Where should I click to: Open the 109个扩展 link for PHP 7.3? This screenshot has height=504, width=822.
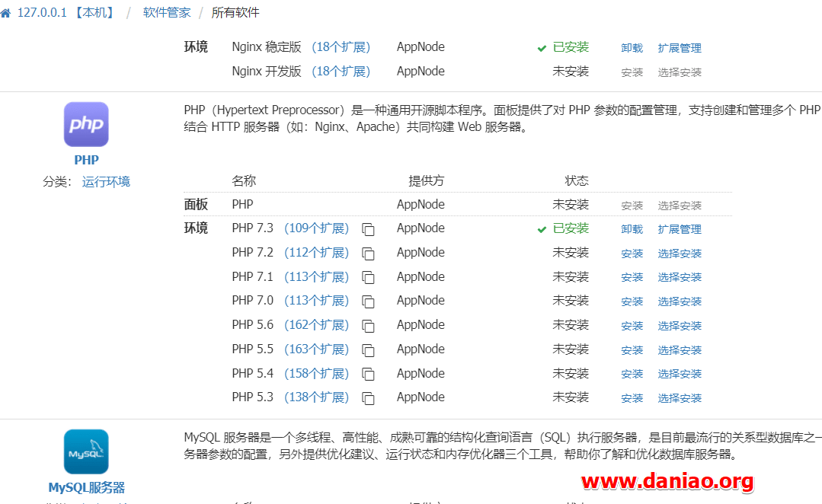coord(317,228)
